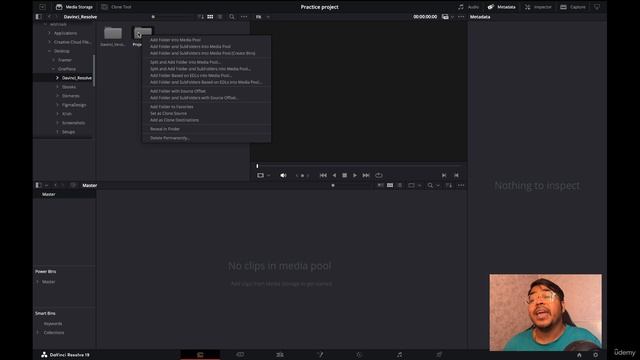The height and width of the screenshot is (360, 640).
Task: Toggle the Audio panel button
Action: click(468, 7)
